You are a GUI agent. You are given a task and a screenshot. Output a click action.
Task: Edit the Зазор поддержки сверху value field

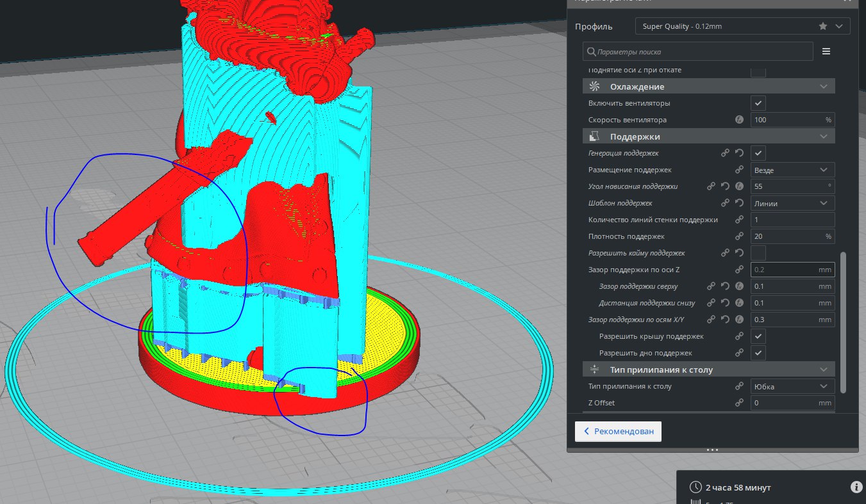tap(793, 286)
